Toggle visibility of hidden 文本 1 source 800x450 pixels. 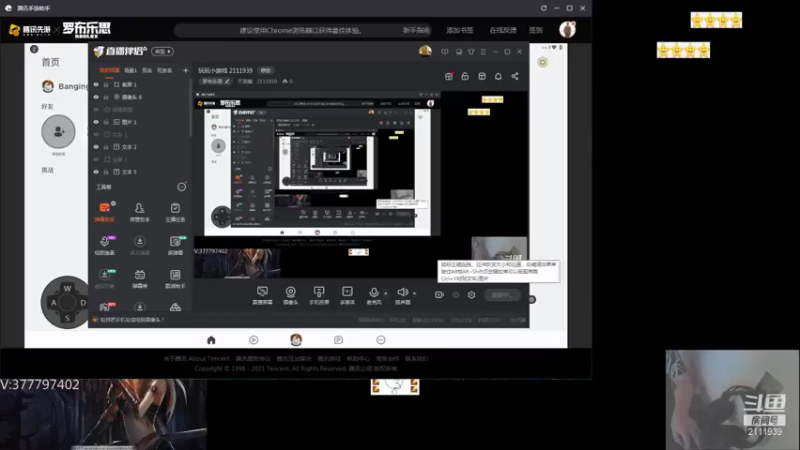click(96, 134)
